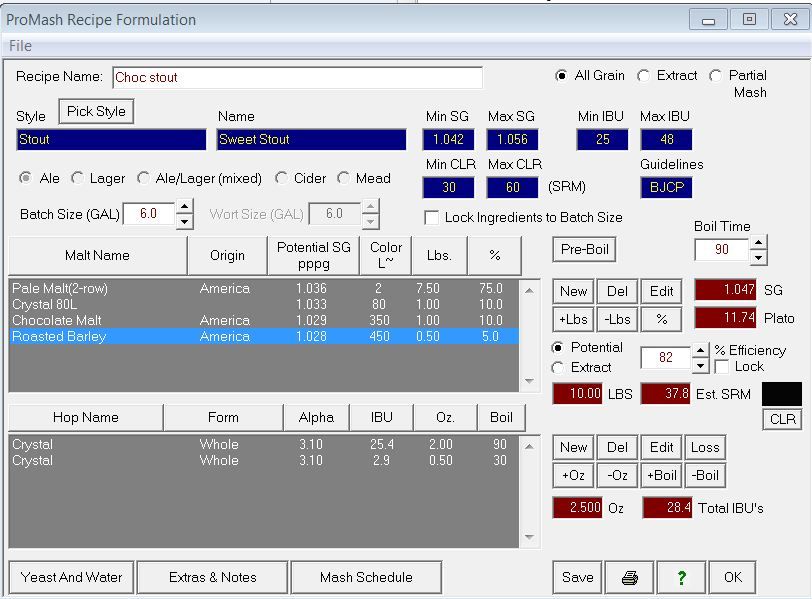812x599 pixels.
Task: Click the -Boil button
Action: tap(705, 475)
